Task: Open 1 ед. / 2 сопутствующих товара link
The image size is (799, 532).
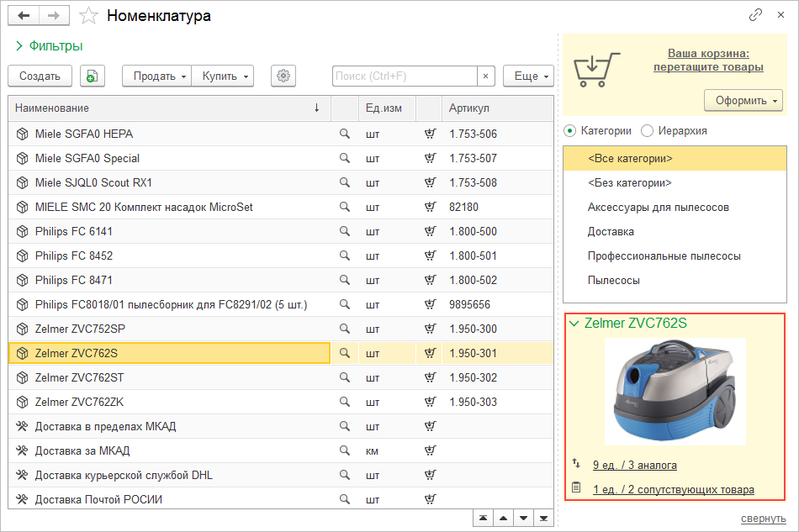Action: (x=674, y=489)
